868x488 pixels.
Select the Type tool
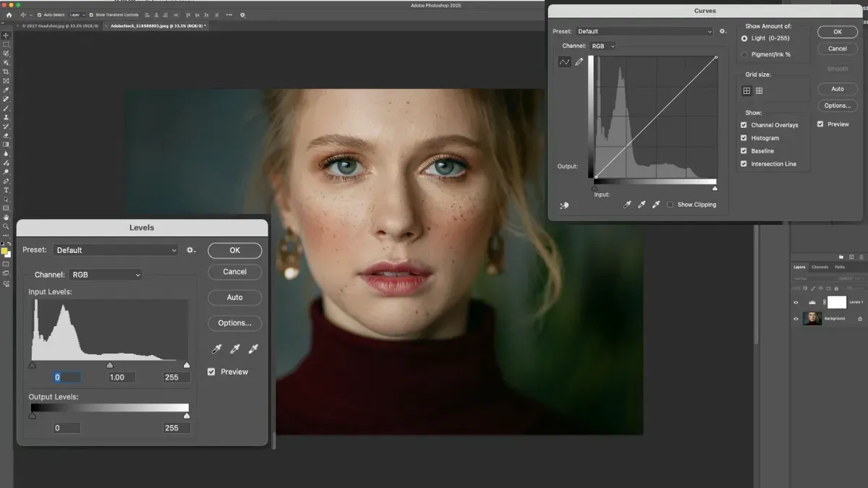(7, 189)
